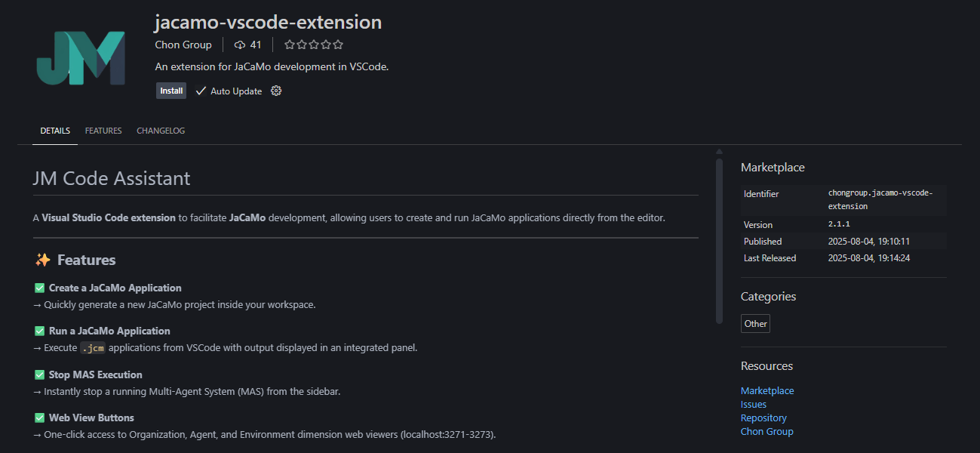Switch to the FEATURES tab
This screenshot has height=453, width=980.
pyautogui.click(x=103, y=131)
